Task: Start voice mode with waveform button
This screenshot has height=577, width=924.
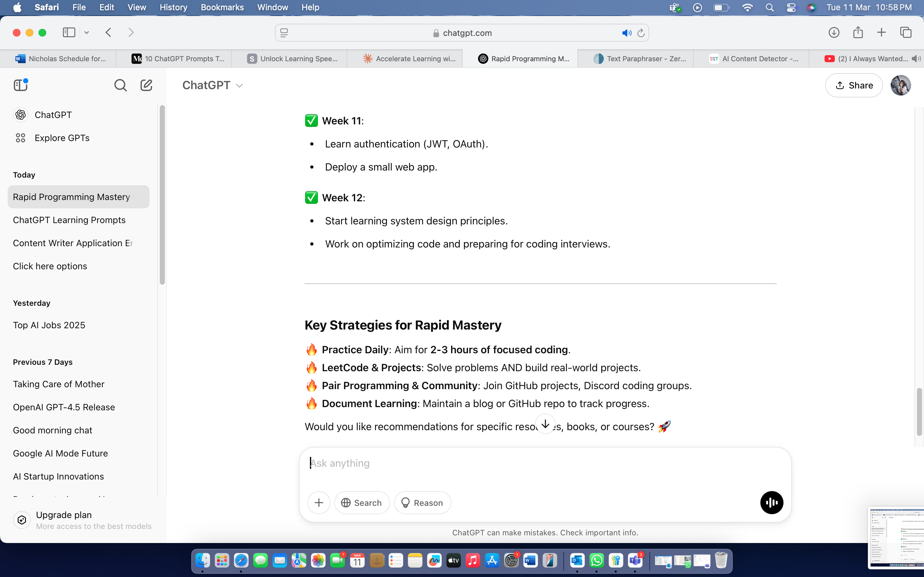Action: [771, 503]
